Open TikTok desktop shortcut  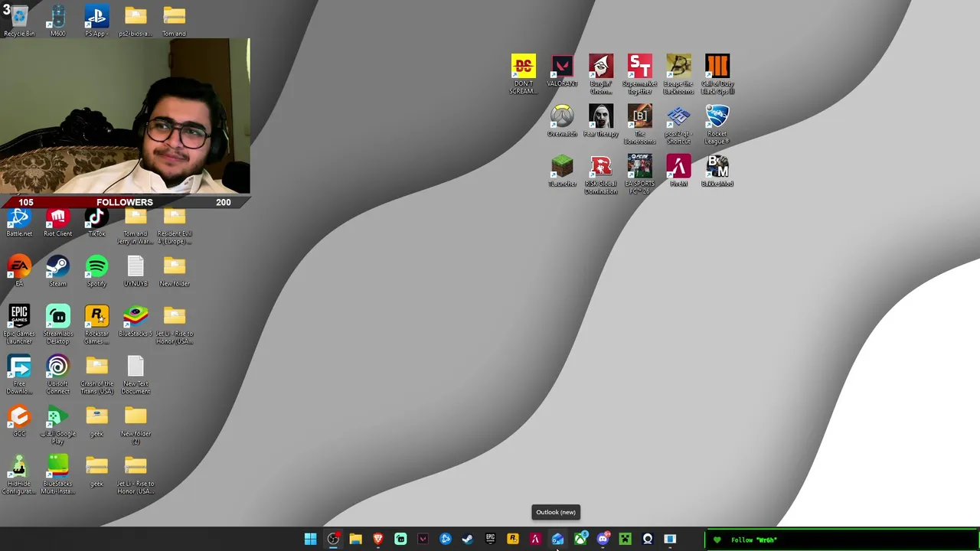(x=96, y=223)
